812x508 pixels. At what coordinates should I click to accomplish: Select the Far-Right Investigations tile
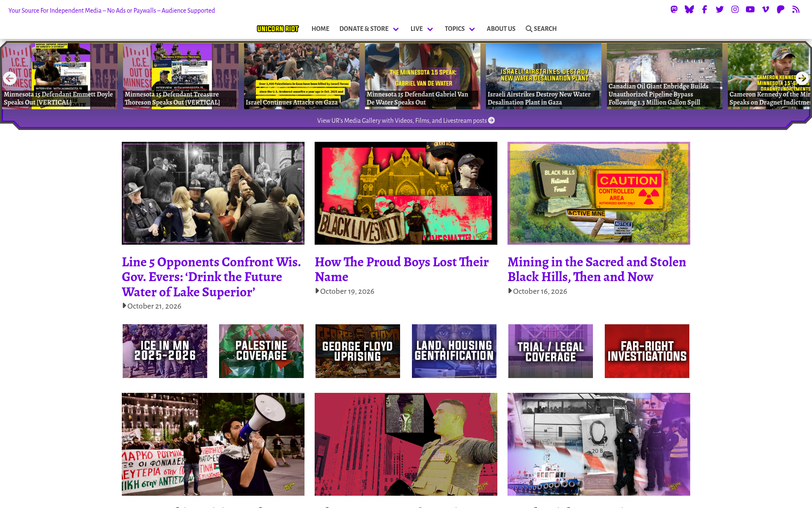pyautogui.click(x=647, y=351)
